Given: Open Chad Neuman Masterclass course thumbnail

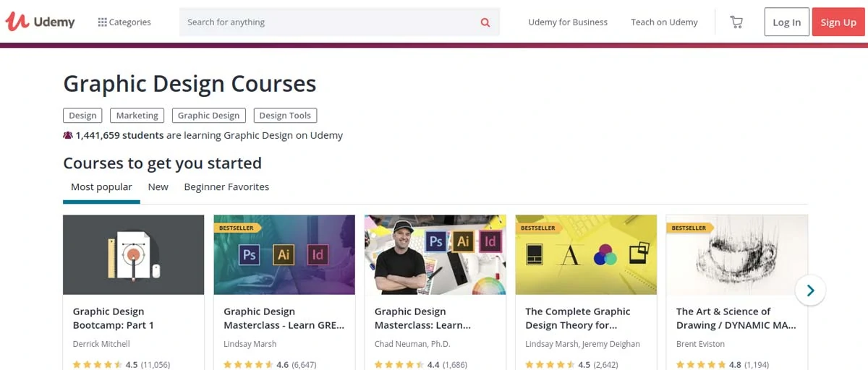Looking at the screenshot, I should point(435,254).
